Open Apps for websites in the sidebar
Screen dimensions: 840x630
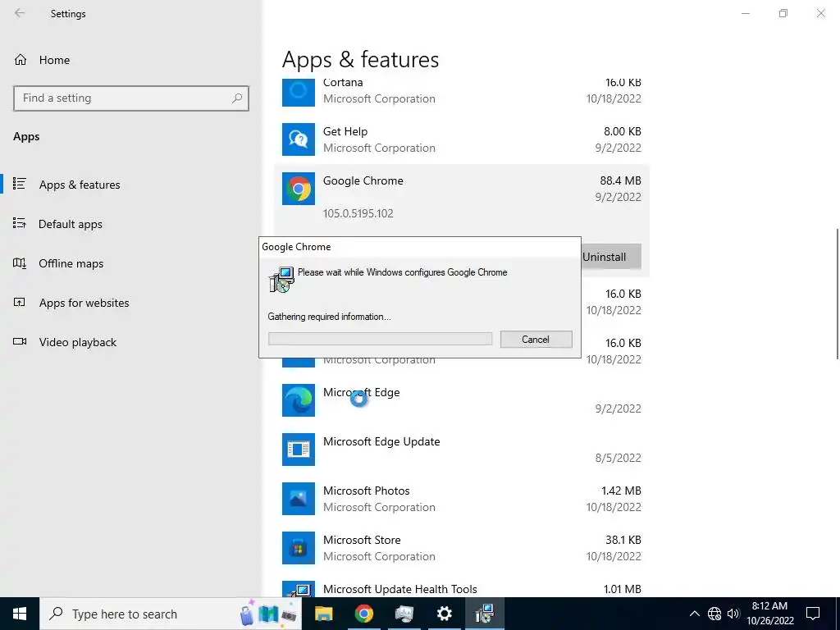[x=84, y=303]
